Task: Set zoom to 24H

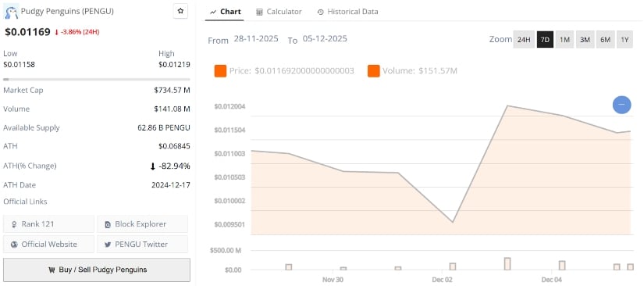Action: click(x=524, y=39)
